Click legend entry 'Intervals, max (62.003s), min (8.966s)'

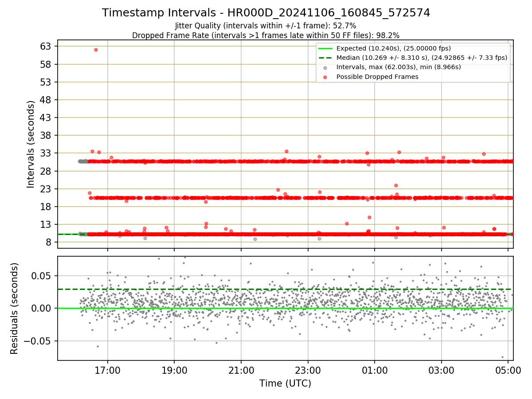[399, 67]
